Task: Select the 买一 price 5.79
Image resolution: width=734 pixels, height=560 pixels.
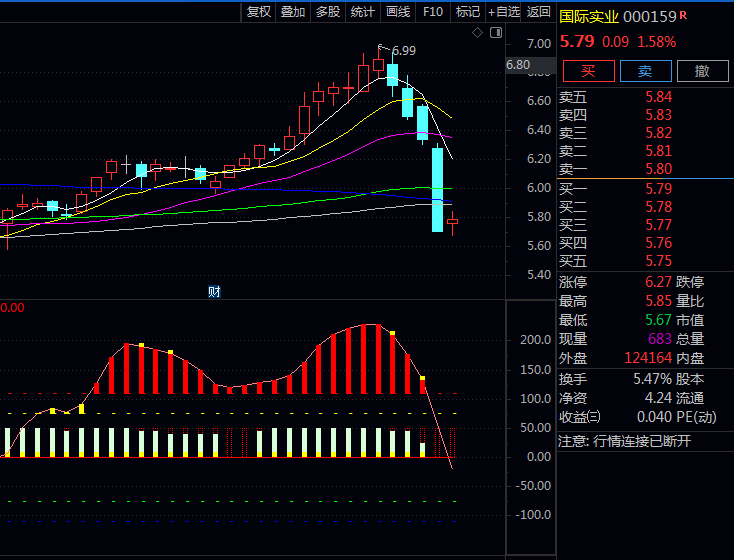Action: (659, 189)
